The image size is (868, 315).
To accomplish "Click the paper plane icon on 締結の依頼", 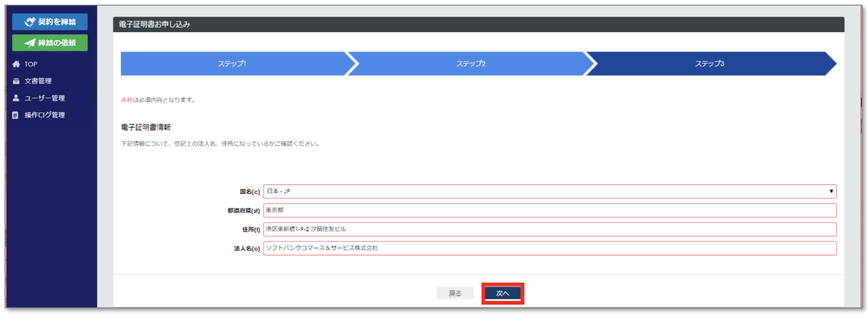I will 30,43.
